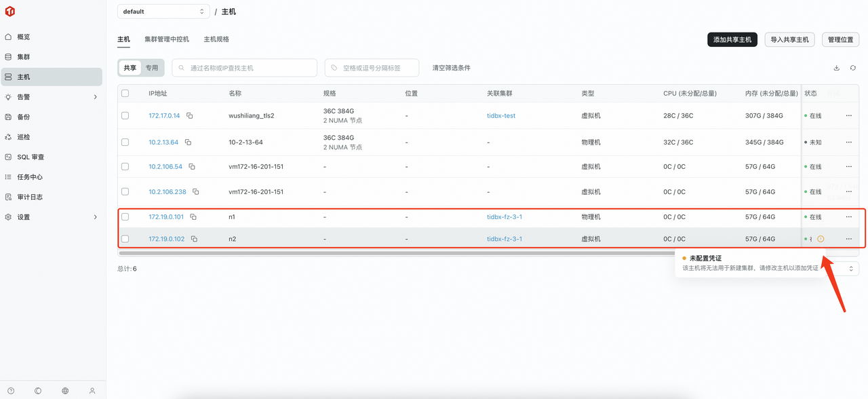Image resolution: width=868 pixels, height=399 pixels.
Task: Open the 主机规格 tab
Action: pyautogui.click(x=216, y=39)
